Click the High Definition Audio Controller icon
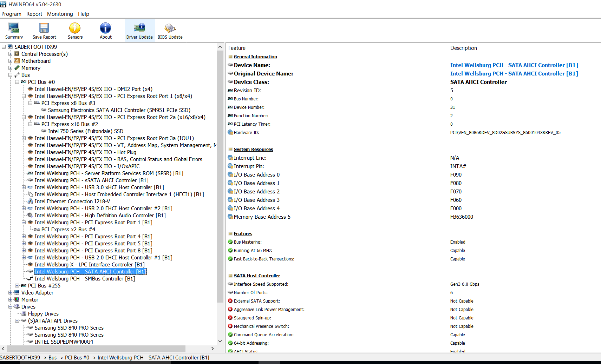The width and height of the screenshot is (601, 364). 30,215
